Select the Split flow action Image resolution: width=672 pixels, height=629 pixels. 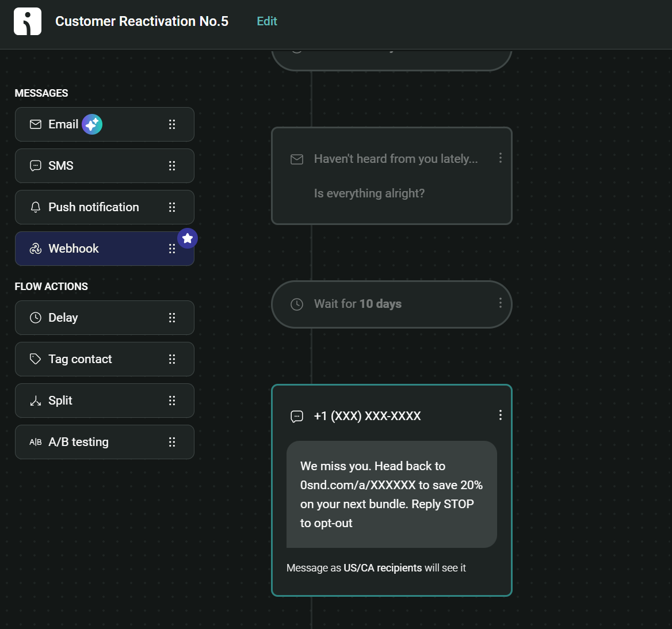105,401
